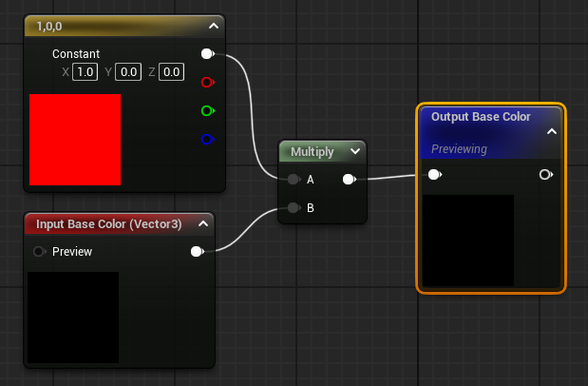
Task: Click the Multiply node's output pin
Action: [x=350, y=179]
